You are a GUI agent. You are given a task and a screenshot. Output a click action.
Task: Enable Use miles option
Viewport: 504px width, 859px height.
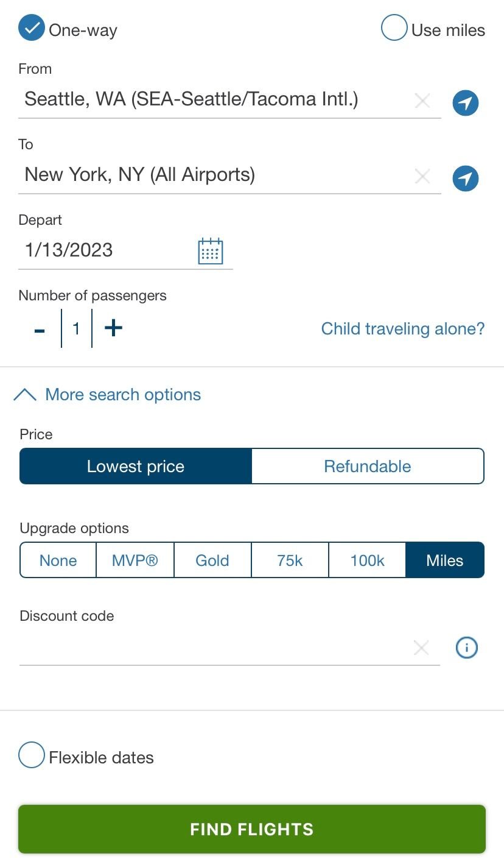394,29
